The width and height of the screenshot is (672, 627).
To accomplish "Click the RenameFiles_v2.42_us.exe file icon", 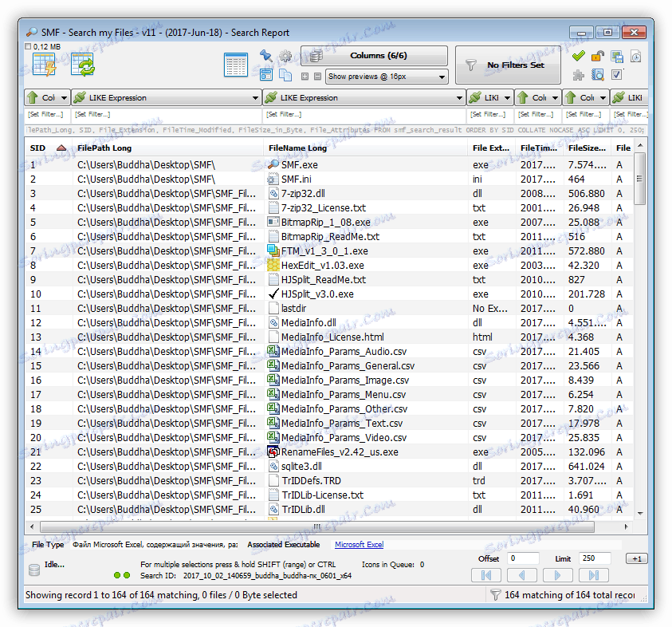I will 273,452.
